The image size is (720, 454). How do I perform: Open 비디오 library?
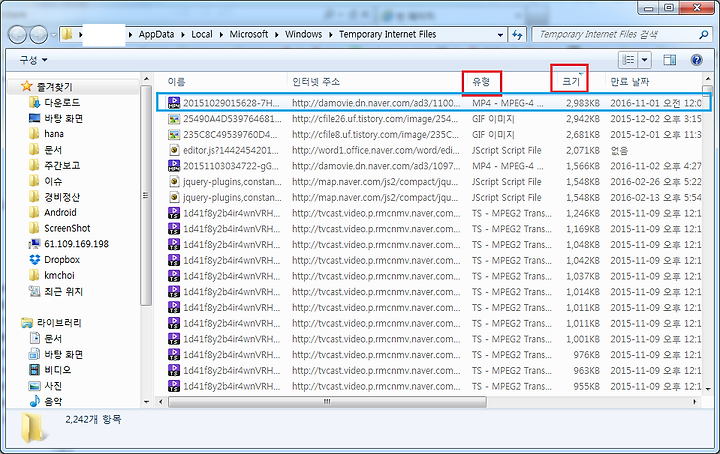(x=50, y=370)
